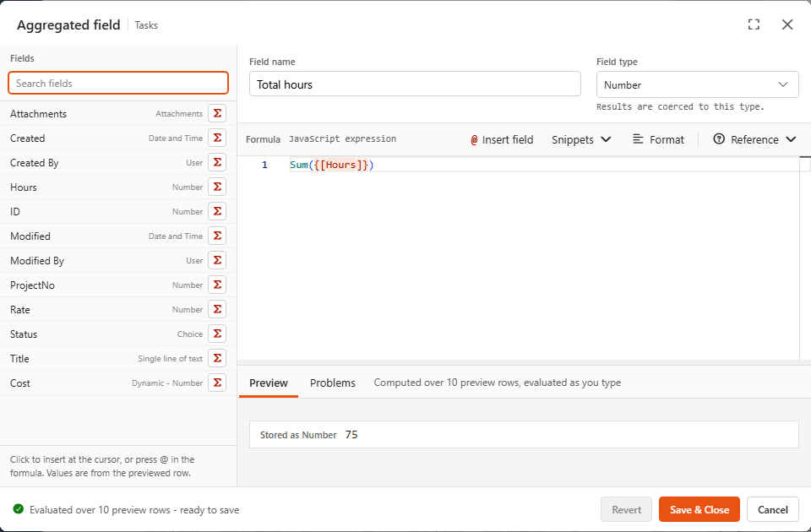811x532 pixels.
Task: Click the Format toolbar button
Action: pos(658,139)
